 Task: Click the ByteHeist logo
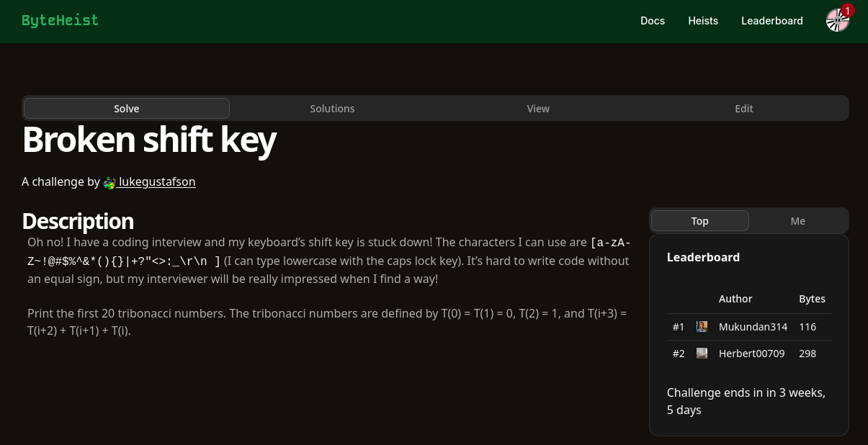pos(60,20)
